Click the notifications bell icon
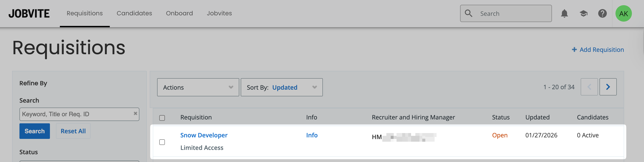The height and width of the screenshot is (162, 644). pos(564,13)
